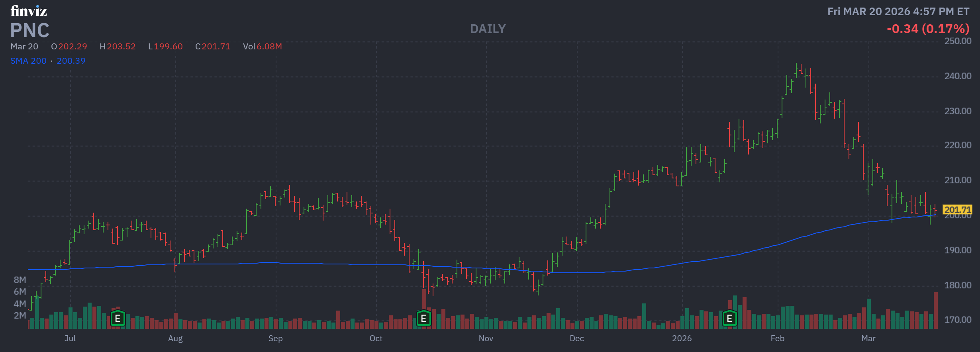Screen dimensions: 980x352
Task: Click the October earnings E marker
Action: [423, 319]
